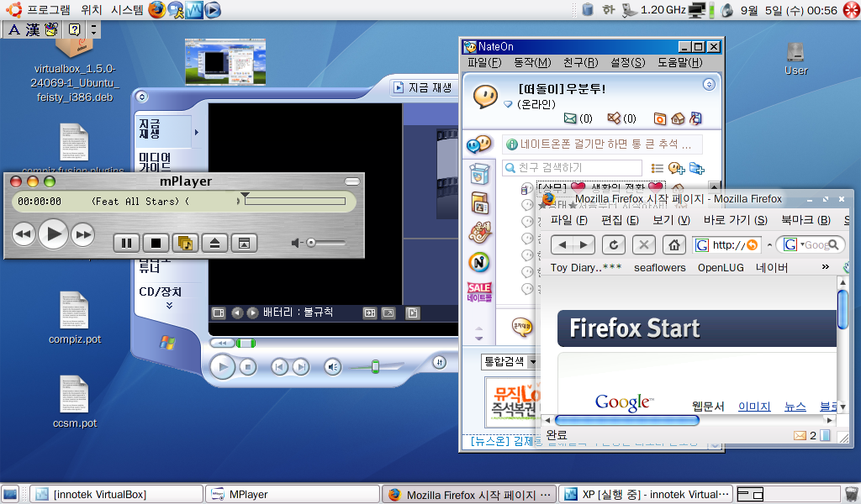Click the 네이트온폰 notice banner
The image size is (861, 504).
pyautogui.click(x=602, y=144)
